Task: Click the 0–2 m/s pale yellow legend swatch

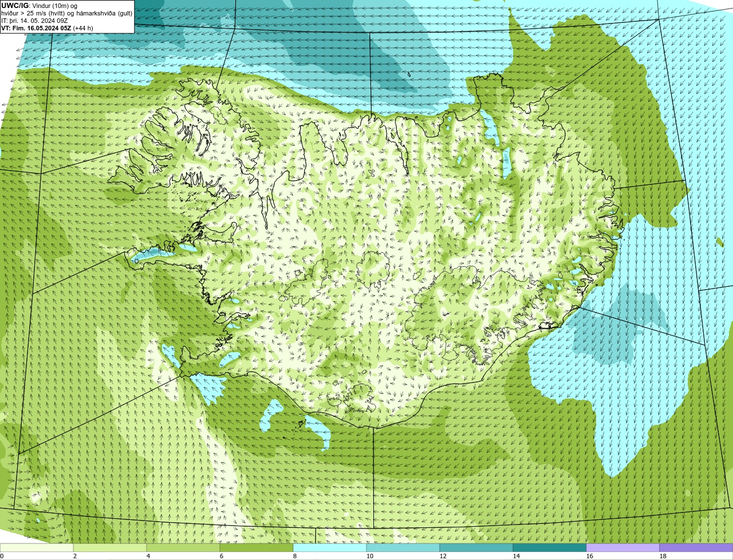Action: (x=37, y=547)
